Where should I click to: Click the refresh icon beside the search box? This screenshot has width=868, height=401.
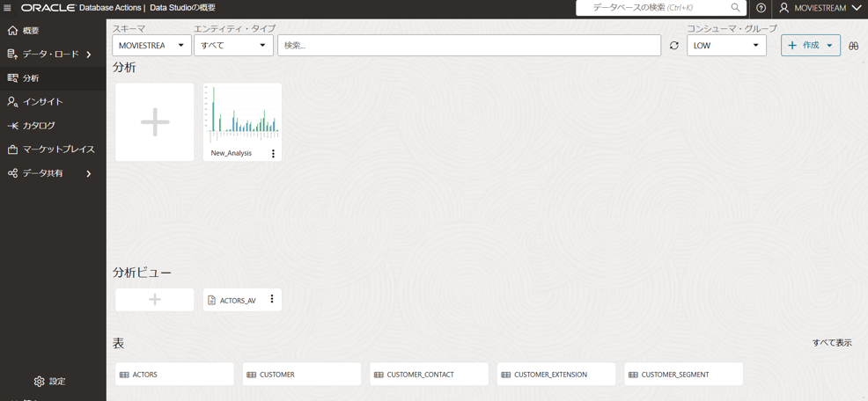(x=673, y=46)
